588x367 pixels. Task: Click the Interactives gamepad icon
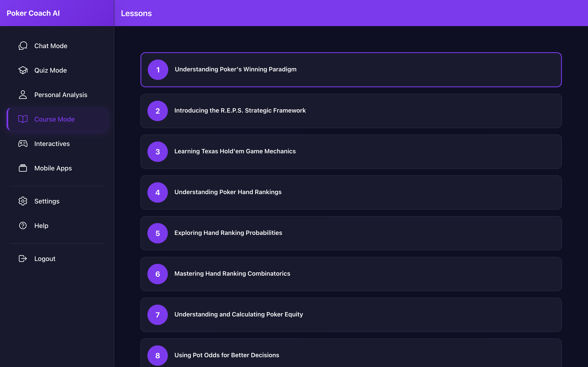[x=23, y=144]
